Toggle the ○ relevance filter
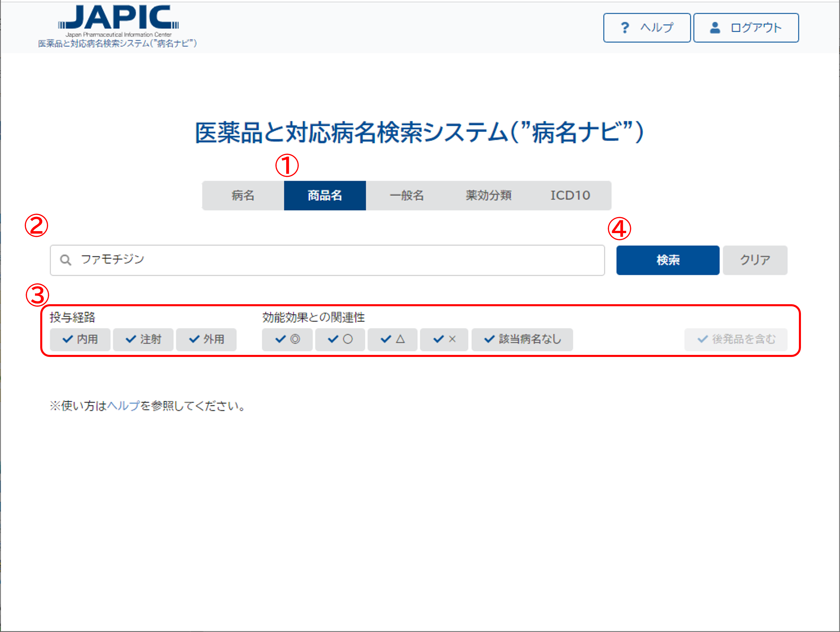The width and height of the screenshot is (840, 632). pyautogui.click(x=340, y=339)
